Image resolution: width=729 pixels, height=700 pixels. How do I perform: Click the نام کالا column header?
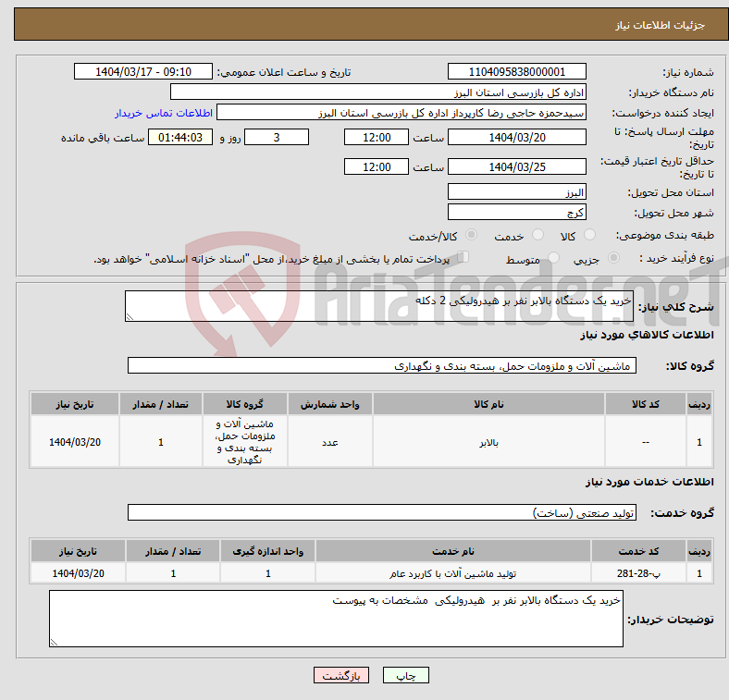[488, 404]
